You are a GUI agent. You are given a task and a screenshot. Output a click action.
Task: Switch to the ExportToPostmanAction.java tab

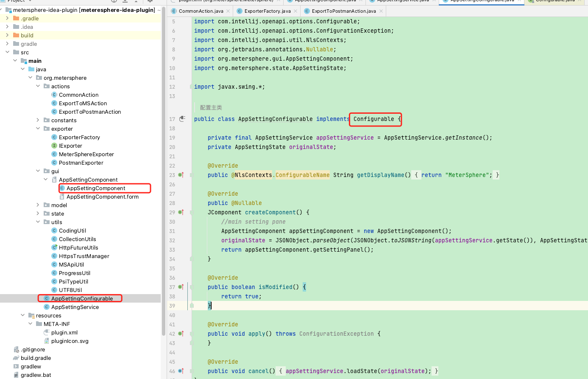coord(343,11)
